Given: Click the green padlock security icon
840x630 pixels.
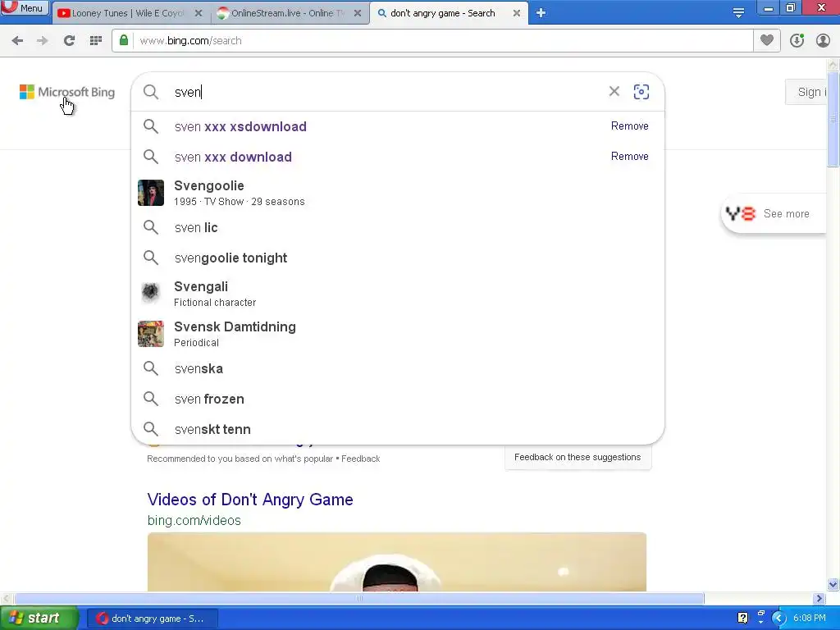Looking at the screenshot, I should (124, 40).
